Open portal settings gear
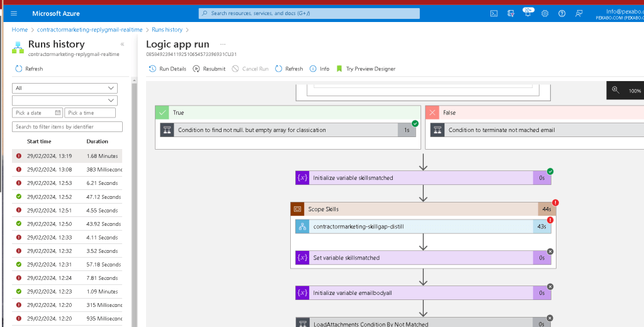The width and height of the screenshot is (644, 327). [545, 14]
